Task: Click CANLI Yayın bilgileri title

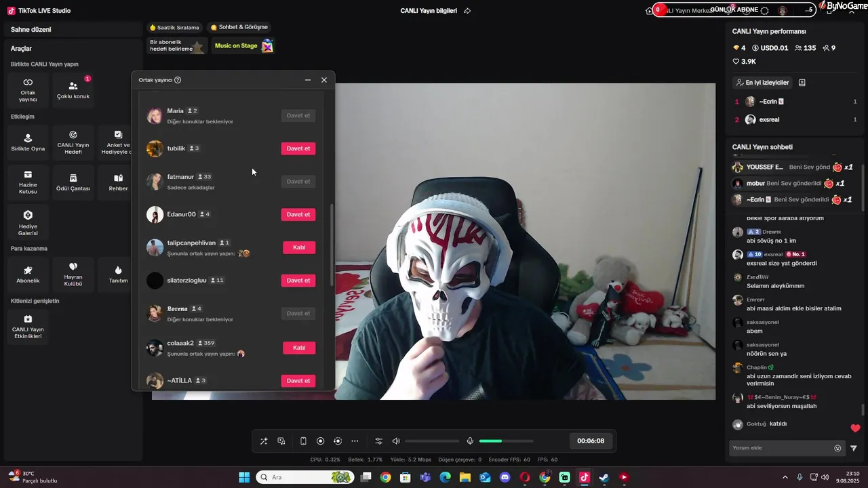Action: tap(429, 11)
